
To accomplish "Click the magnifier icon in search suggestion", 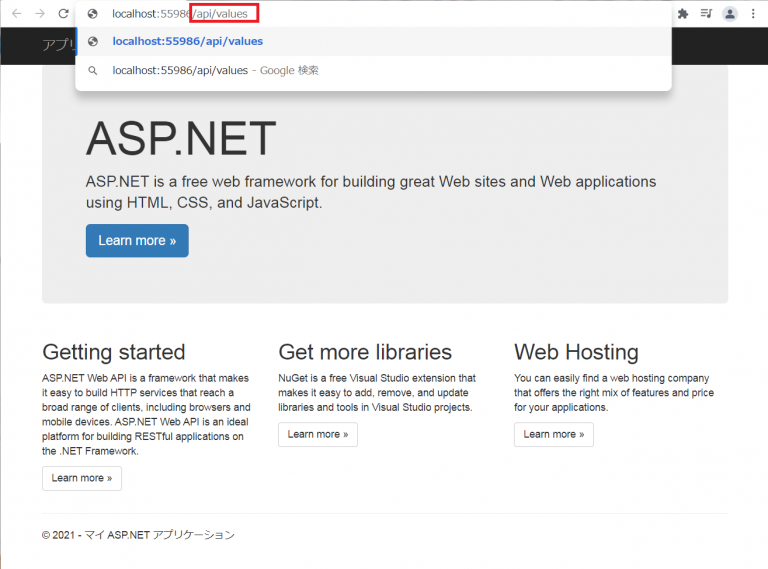I will [92, 71].
